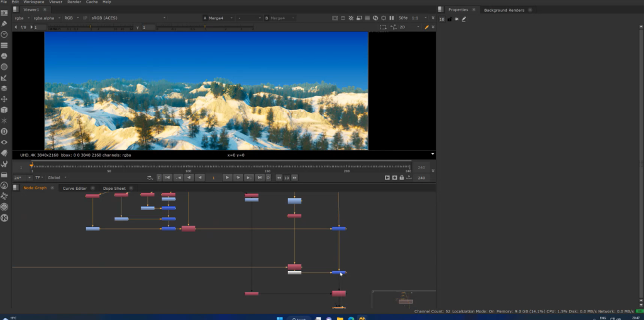Switch to the Dope Sheet tab
Image resolution: width=644 pixels, height=320 pixels.
pos(114,188)
